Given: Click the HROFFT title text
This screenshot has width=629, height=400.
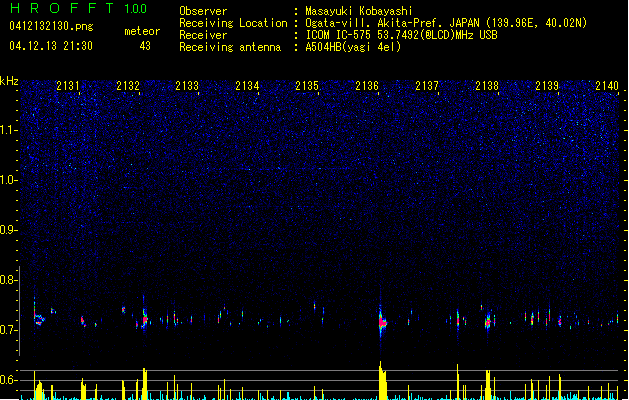Looking at the screenshot, I should (62, 8).
